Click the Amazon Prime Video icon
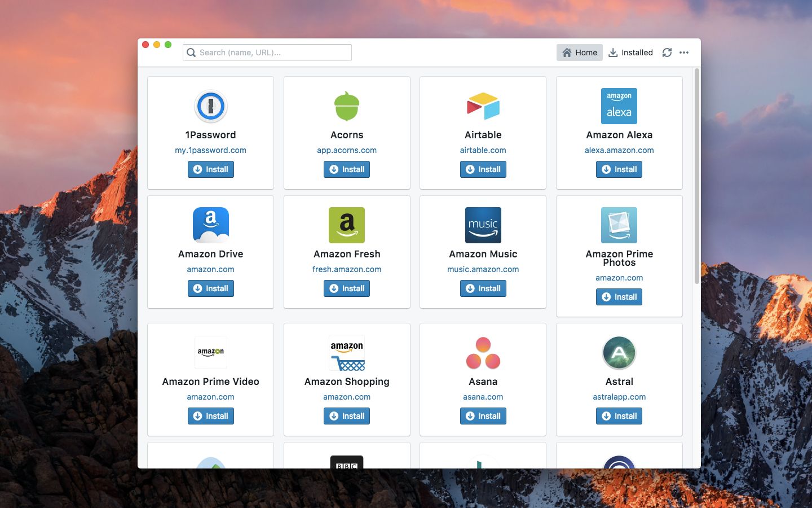Image resolution: width=812 pixels, height=508 pixels. tap(210, 353)
